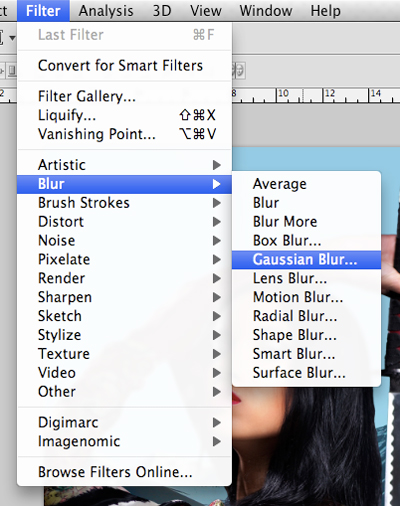
Task: Expand the Video submenu
Action: (x=124, y=373)
